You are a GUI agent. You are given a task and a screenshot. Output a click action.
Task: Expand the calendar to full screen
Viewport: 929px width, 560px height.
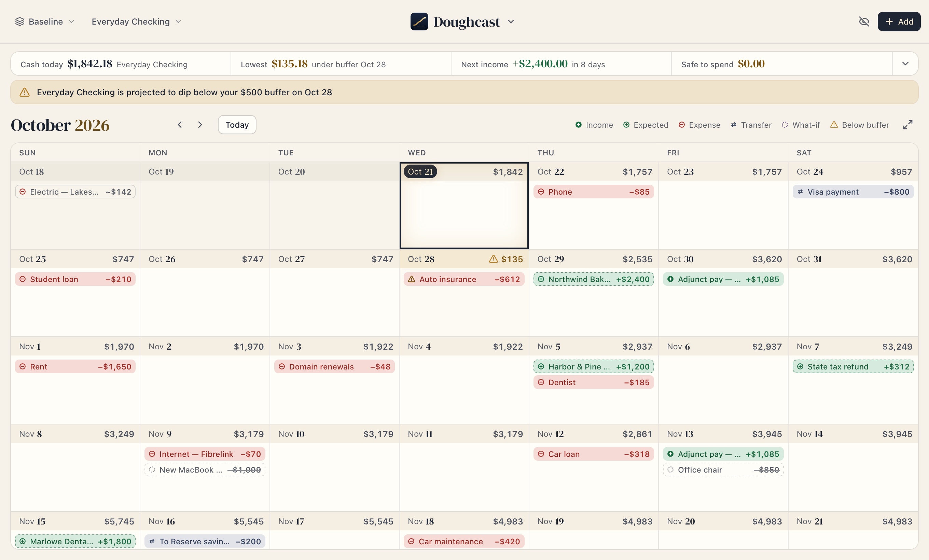[x=908, y=125]
